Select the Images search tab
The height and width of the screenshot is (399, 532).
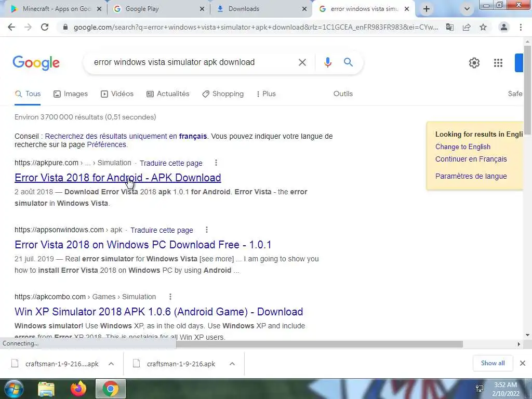tap(71, 94)
